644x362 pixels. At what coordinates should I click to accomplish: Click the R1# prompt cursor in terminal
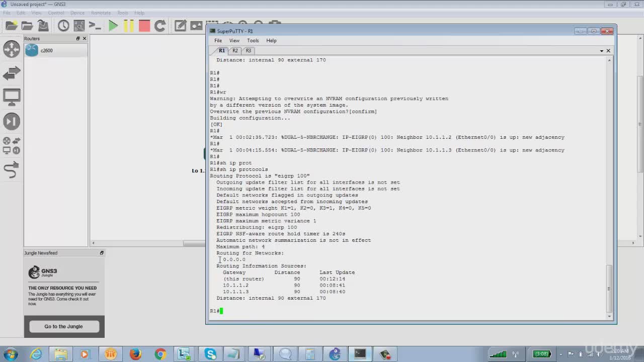click(x=221, y=311)
